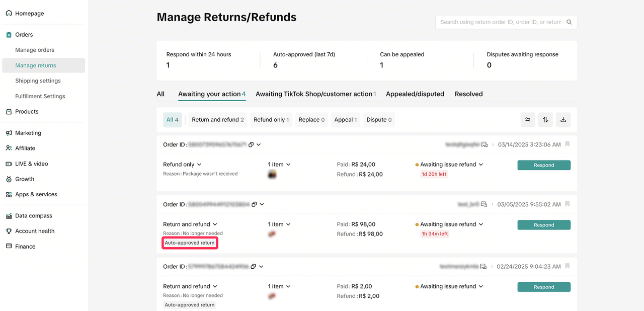This screenshot has width=644, height=311.
Task: Copy the first order ID
Action: tap(251, 145)
